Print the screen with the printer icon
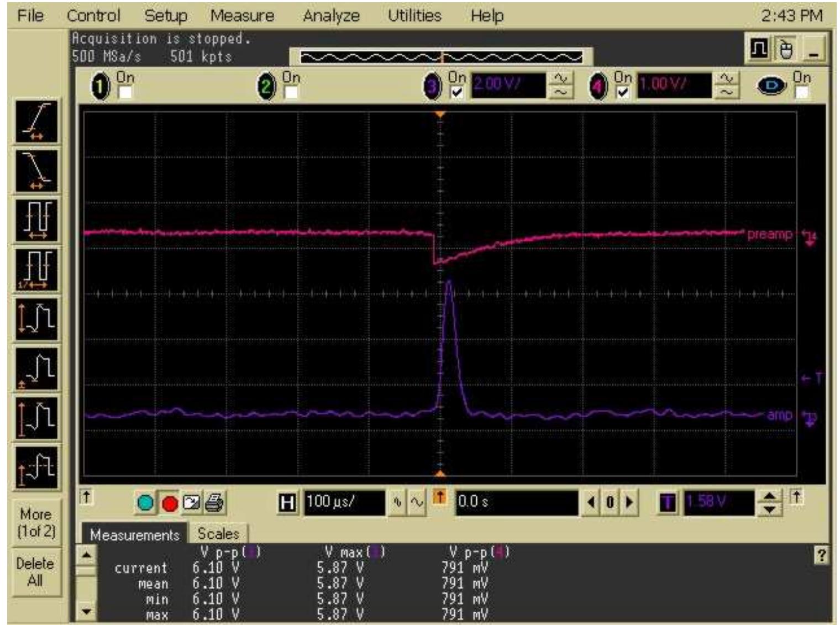Image resolution: width=840 pixels, height=625 pixels. [214, 502]
